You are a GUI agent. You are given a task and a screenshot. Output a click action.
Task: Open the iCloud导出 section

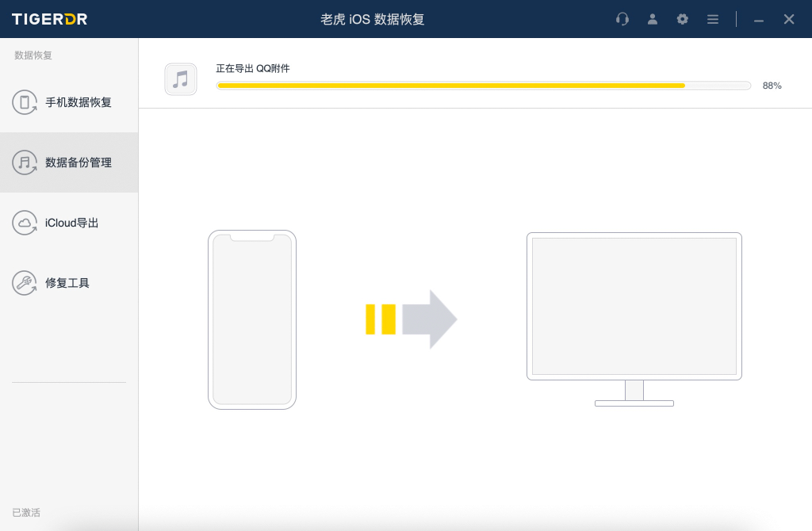[x=72, y=223]
